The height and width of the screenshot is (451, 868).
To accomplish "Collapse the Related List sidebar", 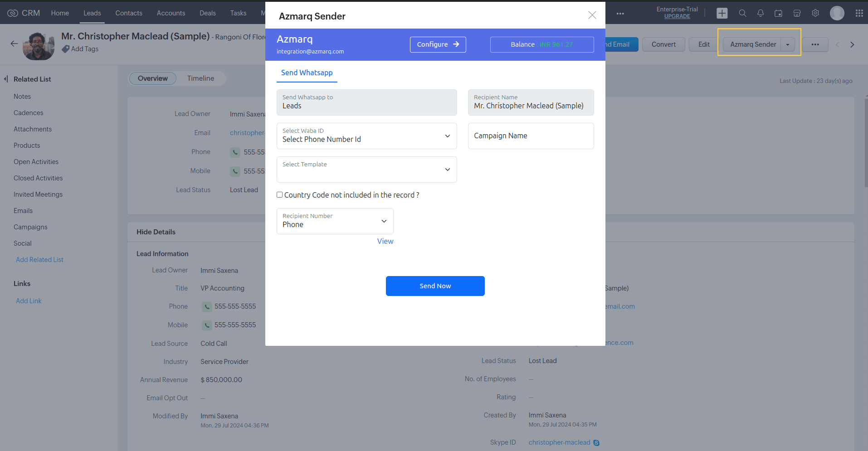I will point(6,79).
